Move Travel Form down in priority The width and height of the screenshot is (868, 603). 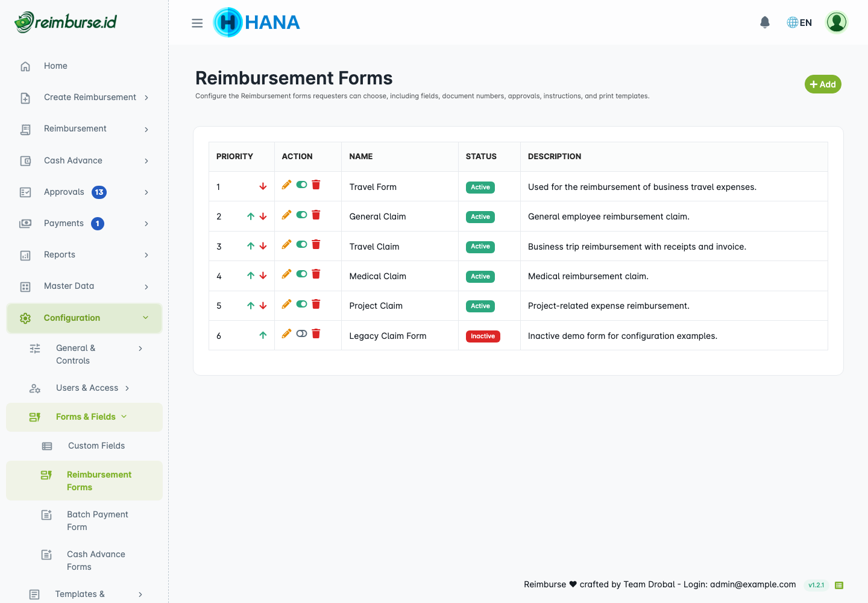coord(263,186)
